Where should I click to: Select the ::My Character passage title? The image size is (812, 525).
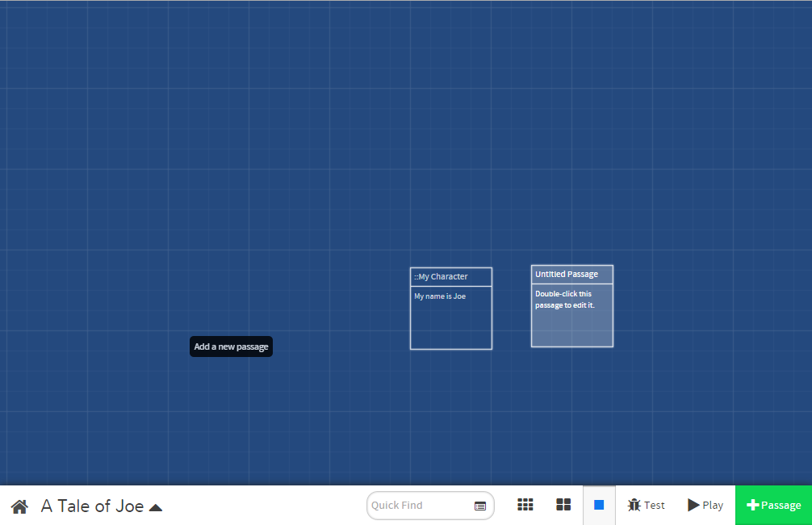441,277
